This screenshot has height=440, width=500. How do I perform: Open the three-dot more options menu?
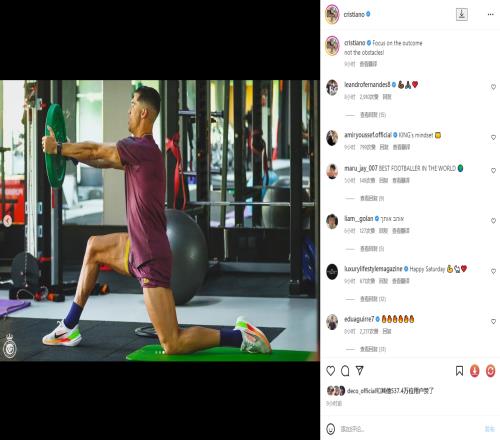491,14
